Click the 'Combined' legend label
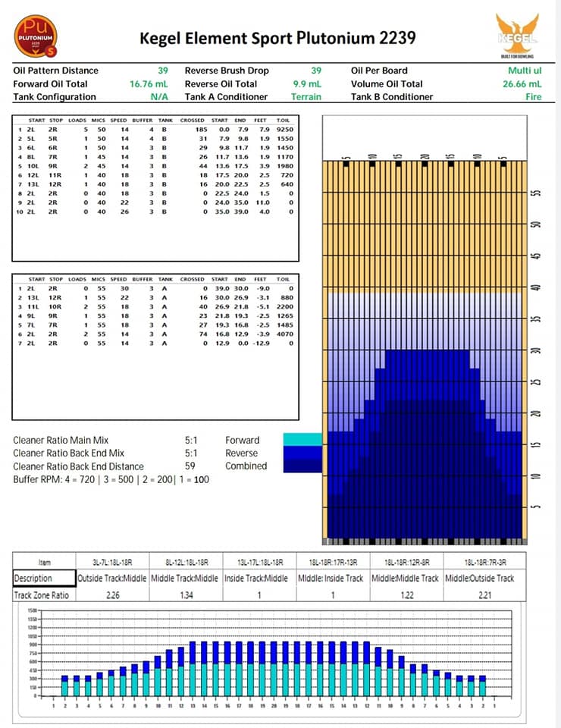 [246, 466]
